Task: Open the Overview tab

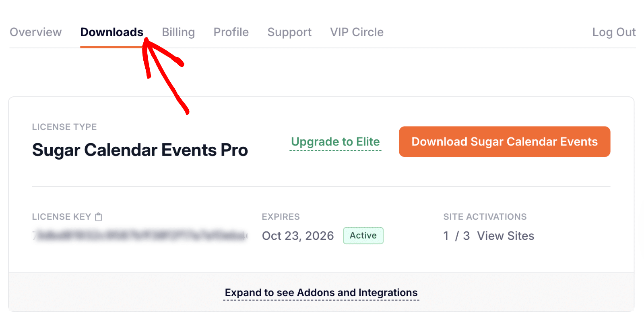Action: 36,32
